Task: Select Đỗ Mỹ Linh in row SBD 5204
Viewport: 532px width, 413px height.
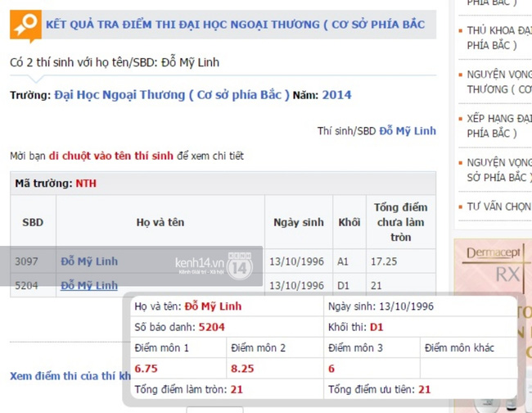Action: [x=89, y=285]
